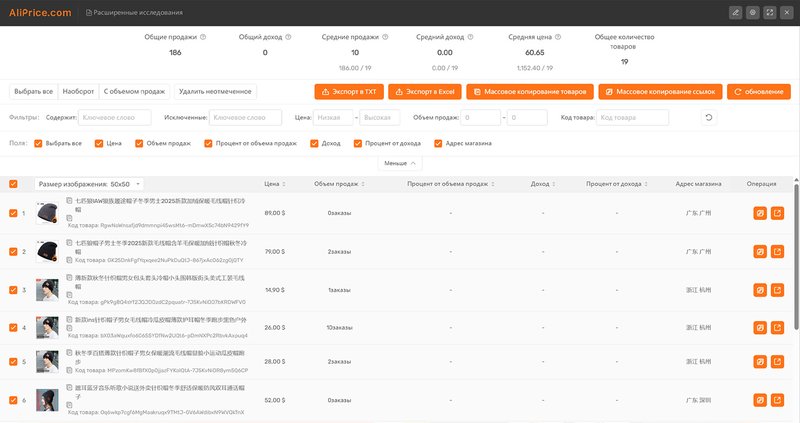Uncheck the Выбрать все field checkbox

tap(38, 143)
